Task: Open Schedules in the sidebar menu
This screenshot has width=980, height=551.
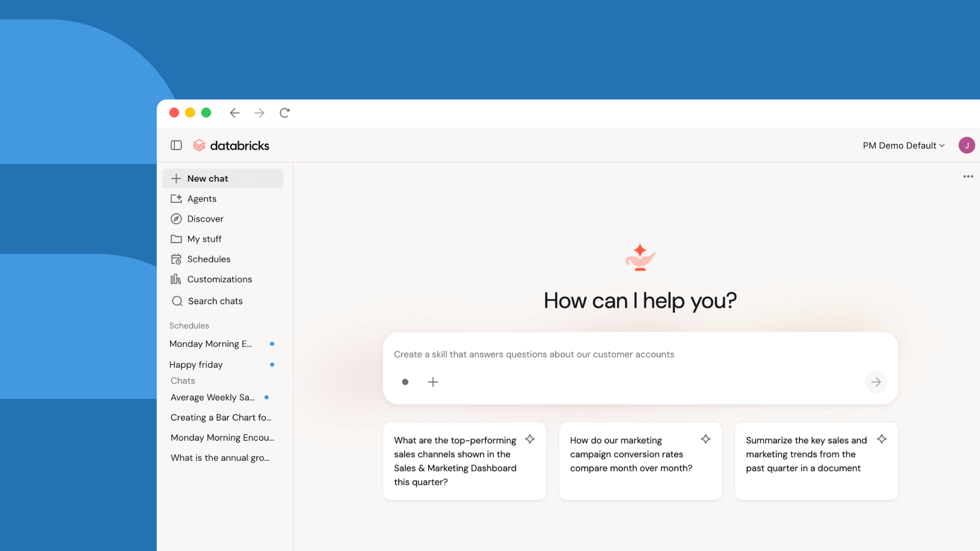Action: pos(223,259)
